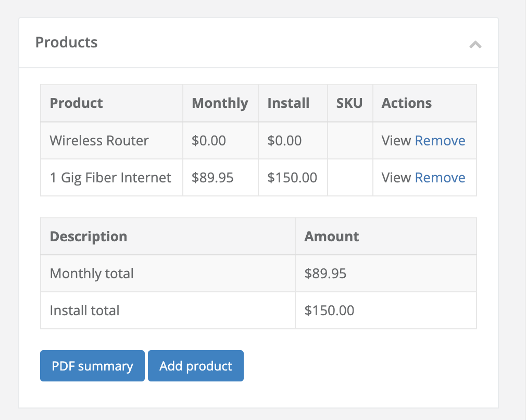View the 1 Gig Fiber Internet product
This screenshot has height=420, width=526.
(396, 178)
